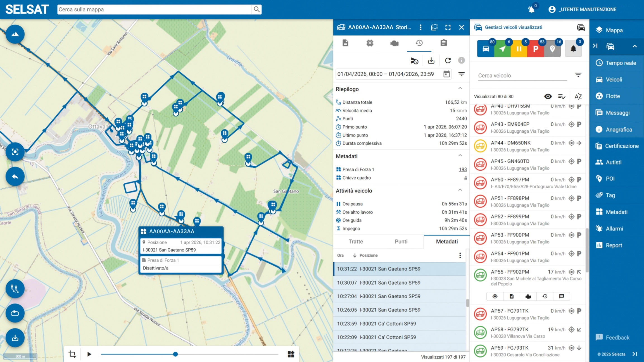Open the history clock tab in vehicle panel
This screenshot has height=362, width=644.
pyautogui.click(x=419, y=43)
